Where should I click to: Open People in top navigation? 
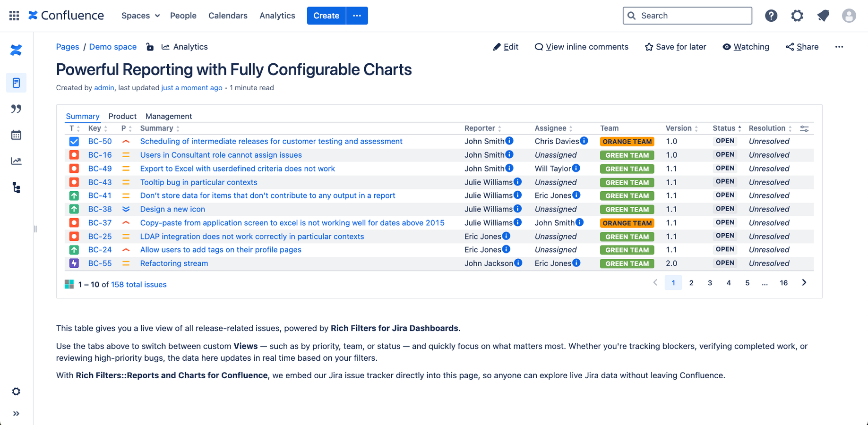click(183, 16)
